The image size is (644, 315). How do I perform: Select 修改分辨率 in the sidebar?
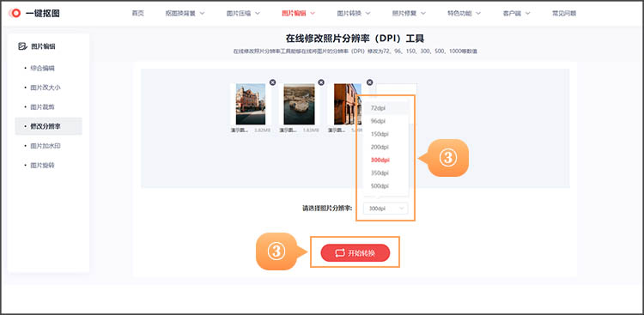[x=48, y=126]
